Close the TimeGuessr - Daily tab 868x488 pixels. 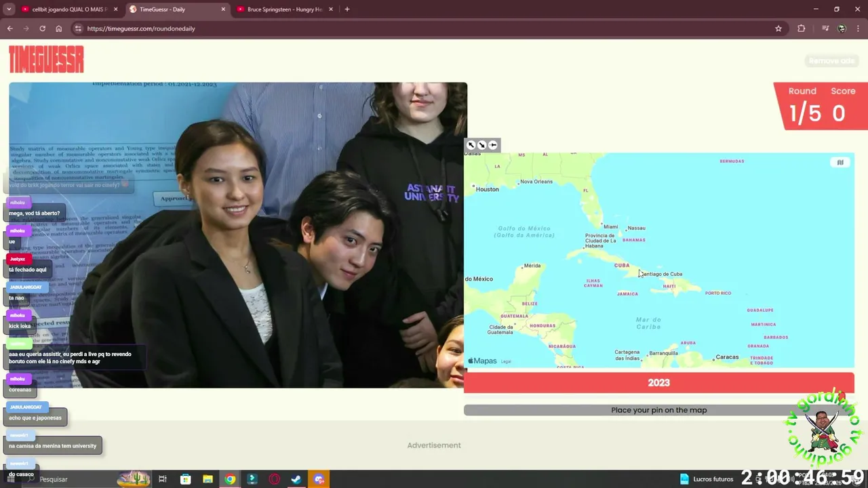(224, 9)
